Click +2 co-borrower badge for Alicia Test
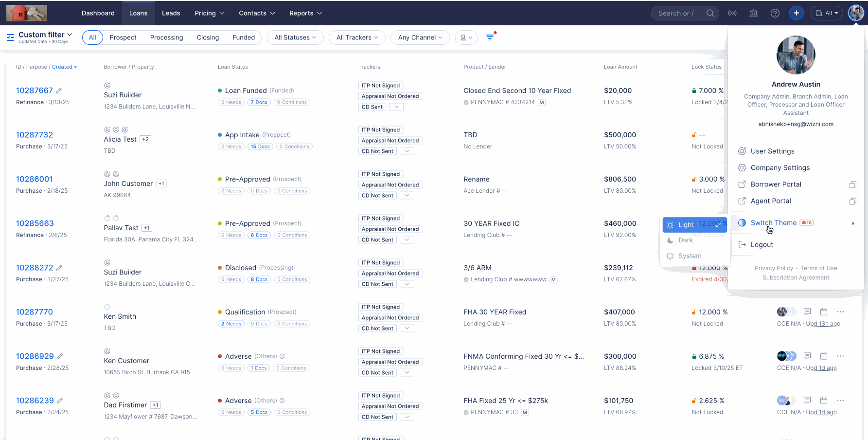 point(145,139)
